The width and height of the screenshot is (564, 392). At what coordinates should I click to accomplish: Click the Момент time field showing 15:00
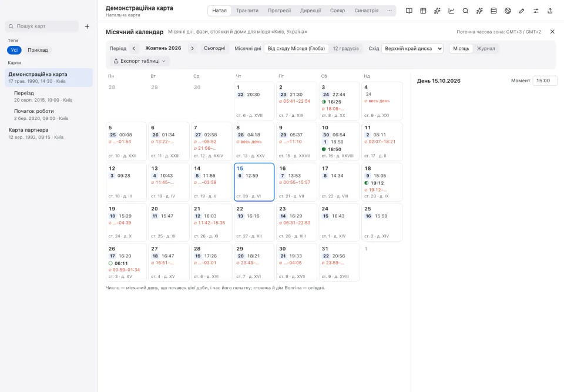[x=545, y=81]
